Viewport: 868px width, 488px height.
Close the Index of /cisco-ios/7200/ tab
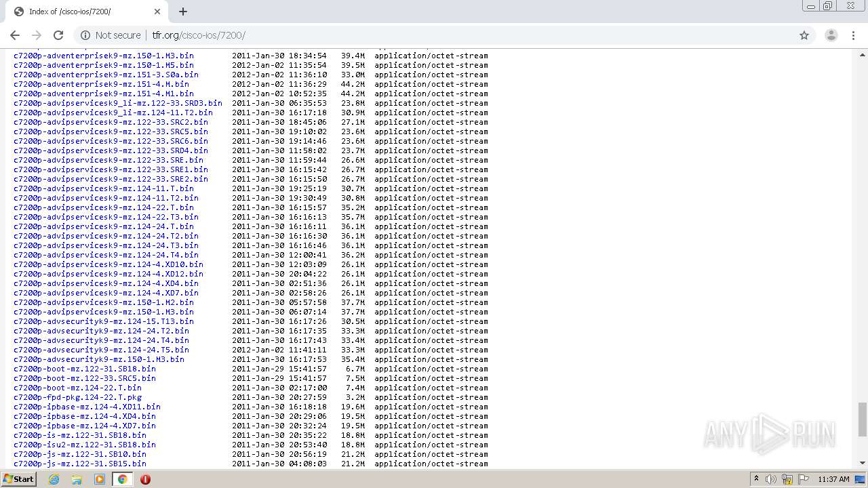click(x=157, y=12)
